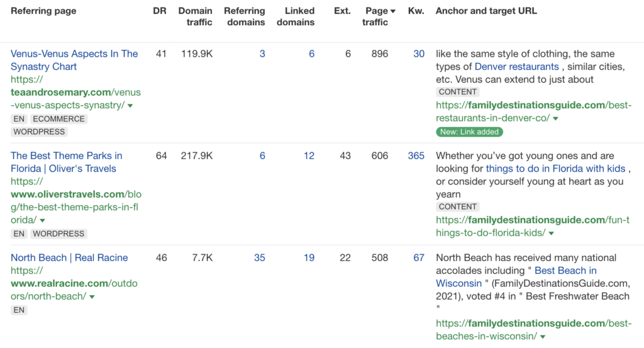Open The Best Theme Parks in Florida link
The height and width of the screenshot is (348, 644).
click(x=67, y=162)
